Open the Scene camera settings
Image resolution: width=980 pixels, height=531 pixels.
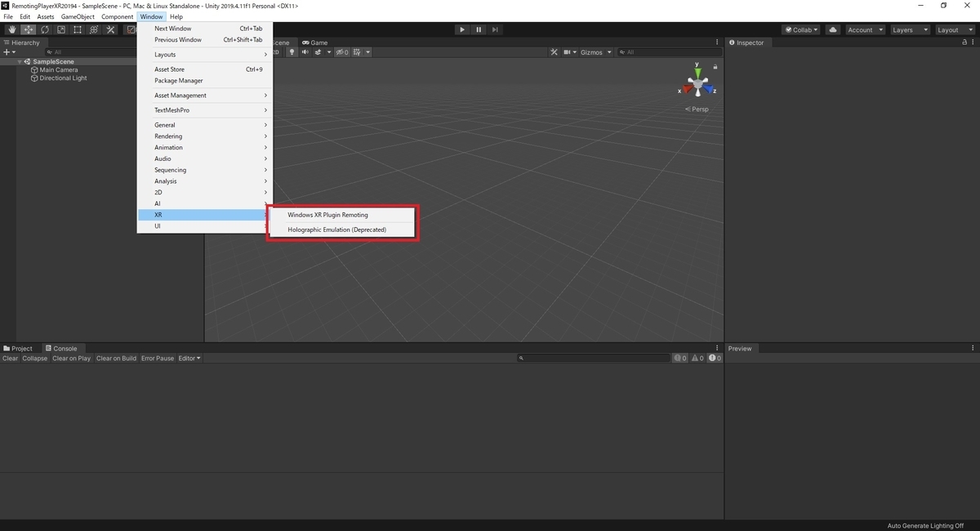pos(569,52)
